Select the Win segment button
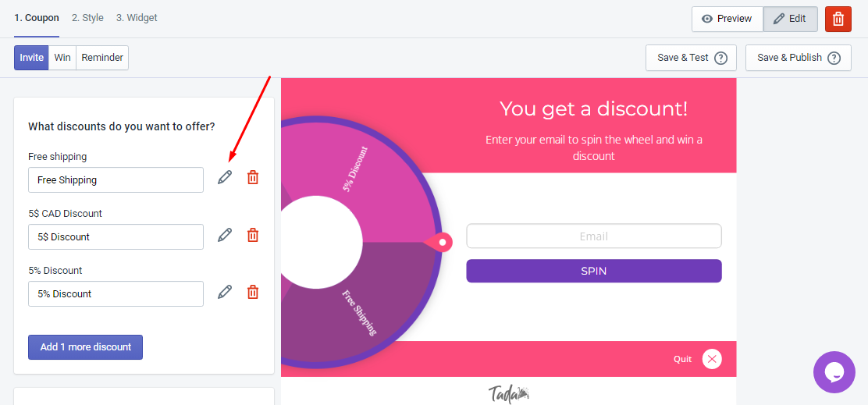 tap(62, 58)
